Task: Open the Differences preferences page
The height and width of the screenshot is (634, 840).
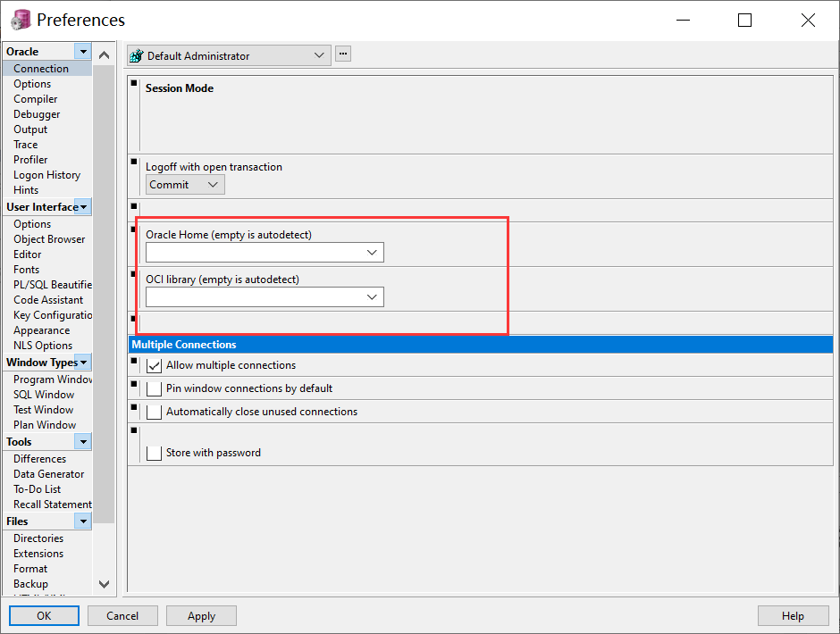Action: 39,459
